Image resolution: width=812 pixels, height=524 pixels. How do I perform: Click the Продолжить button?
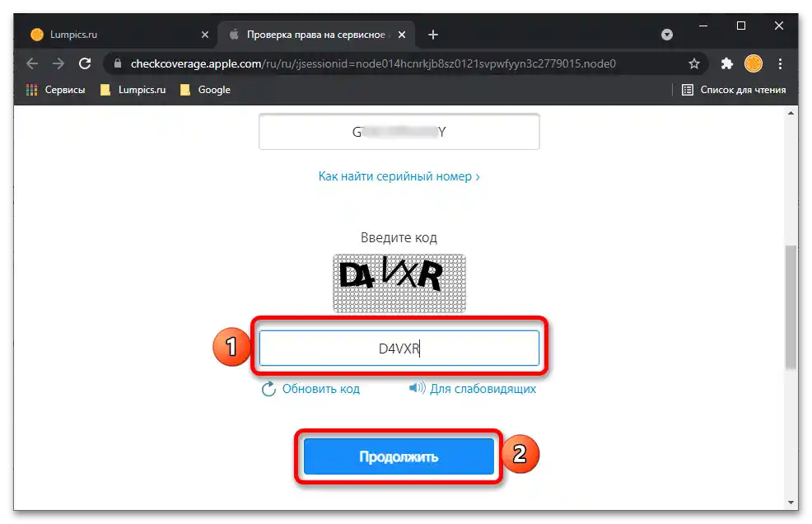[399, 456]
